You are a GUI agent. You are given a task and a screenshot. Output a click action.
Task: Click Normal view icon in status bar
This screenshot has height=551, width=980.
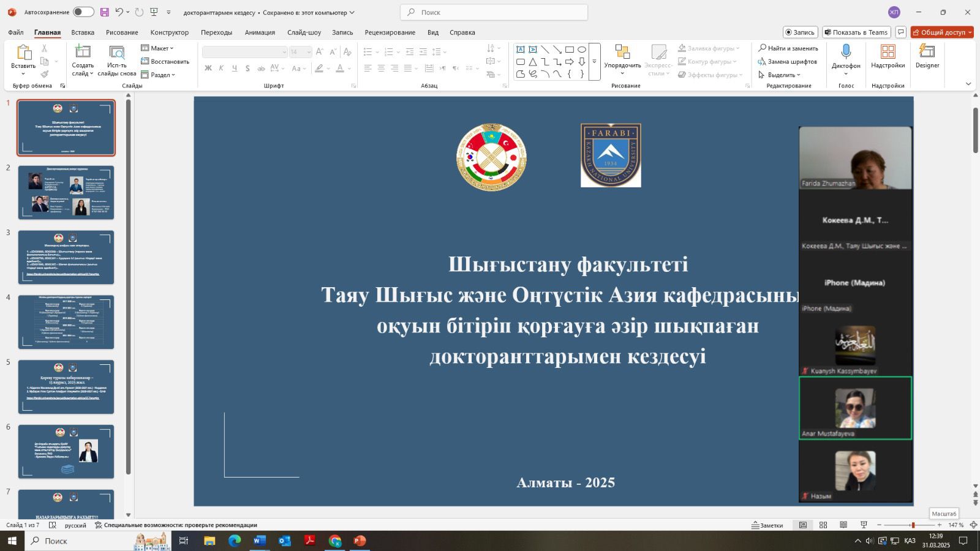(x=803, y=525)
